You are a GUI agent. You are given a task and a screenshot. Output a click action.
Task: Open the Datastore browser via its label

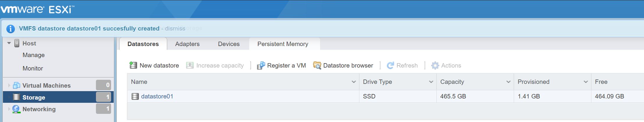coord(348,66)
